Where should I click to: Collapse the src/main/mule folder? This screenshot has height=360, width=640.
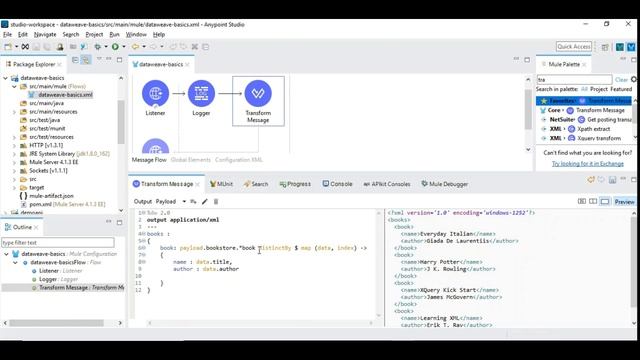[x=14, y=86]
